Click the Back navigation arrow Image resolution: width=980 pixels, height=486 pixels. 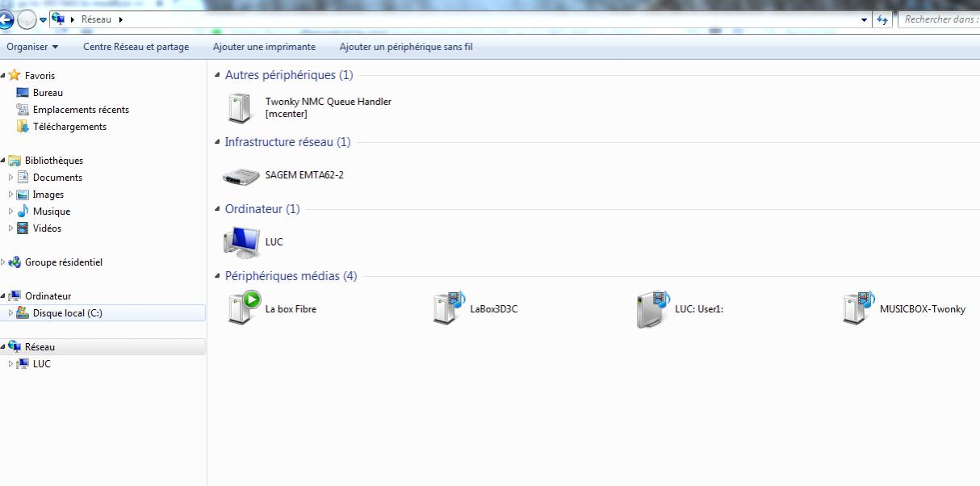click(6, 19)
